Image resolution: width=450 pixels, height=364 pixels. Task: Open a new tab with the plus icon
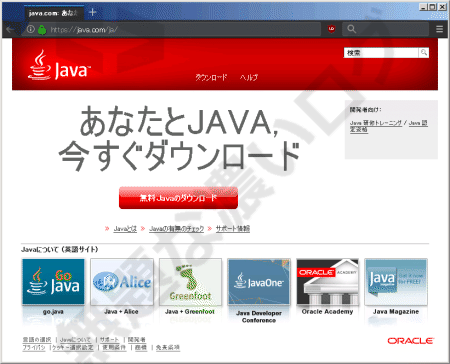[x=93, y=12]
